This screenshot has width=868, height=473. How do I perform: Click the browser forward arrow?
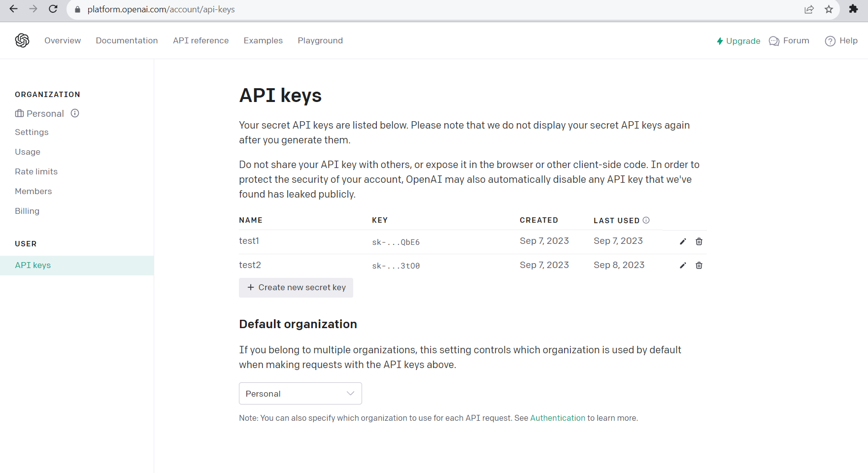point(33,9)
